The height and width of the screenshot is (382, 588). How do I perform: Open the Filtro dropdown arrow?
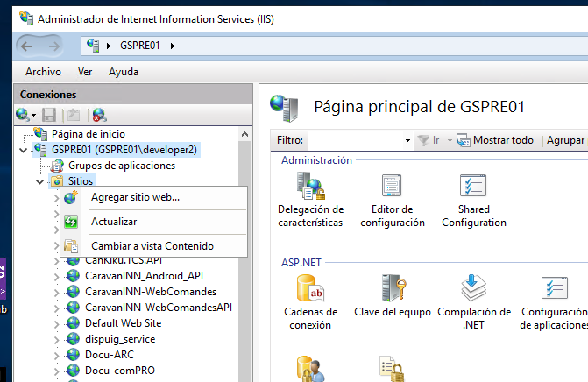tap(407, 140)
